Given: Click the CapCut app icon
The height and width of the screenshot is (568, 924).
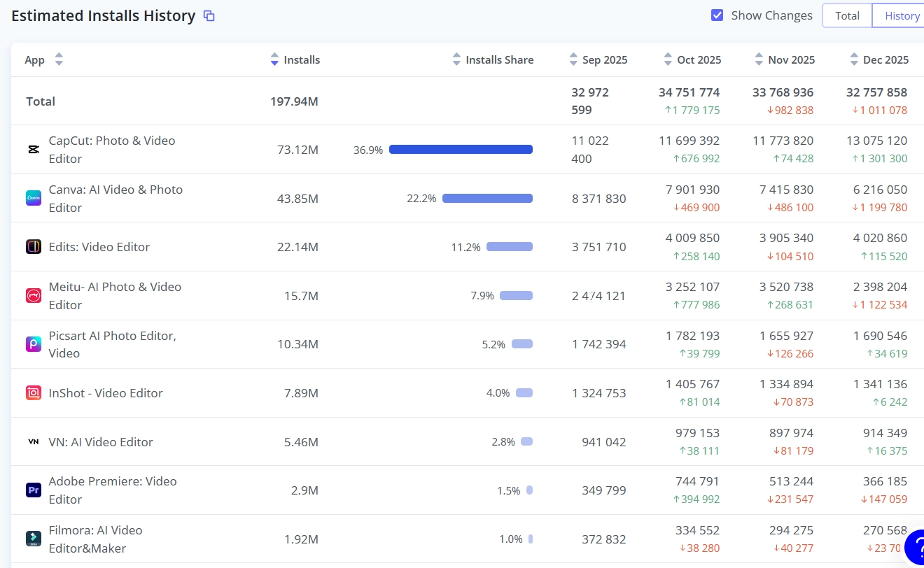Looking at the screenshot, I should coord(34,149).
